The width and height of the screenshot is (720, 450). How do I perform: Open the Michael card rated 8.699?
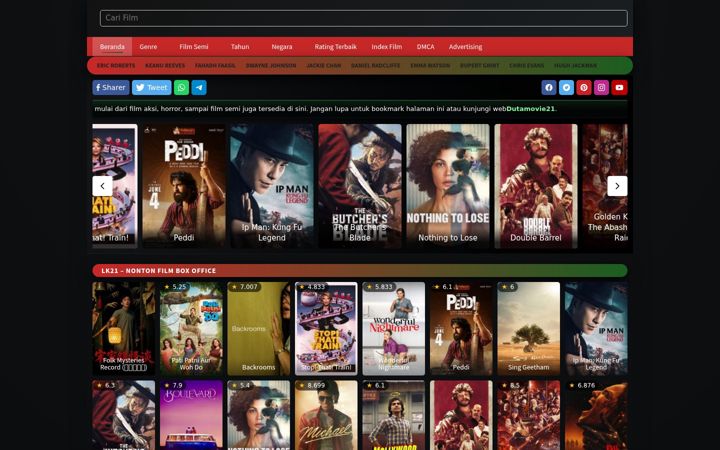(326, 415)
